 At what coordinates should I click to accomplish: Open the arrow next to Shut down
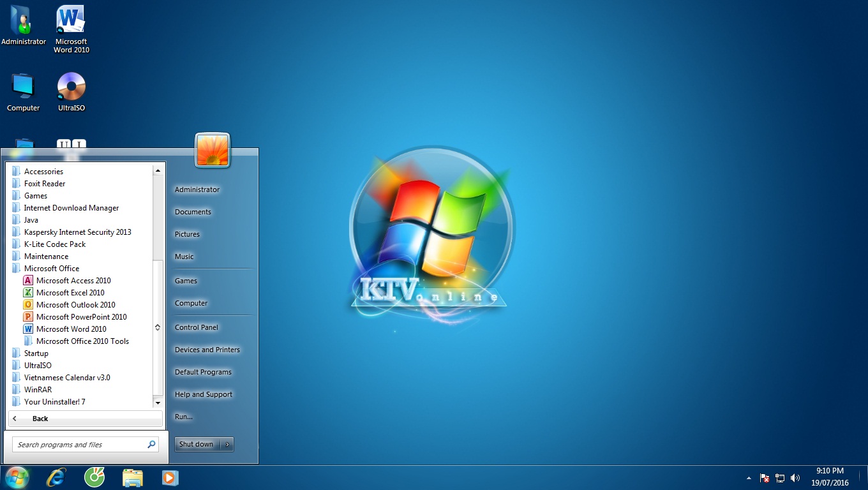click(228, 444)
